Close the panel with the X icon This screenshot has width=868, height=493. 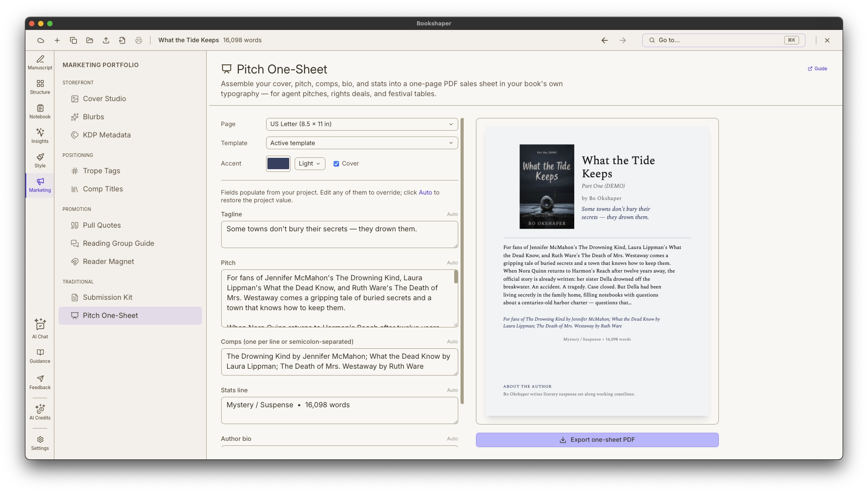tap(827, 40)
